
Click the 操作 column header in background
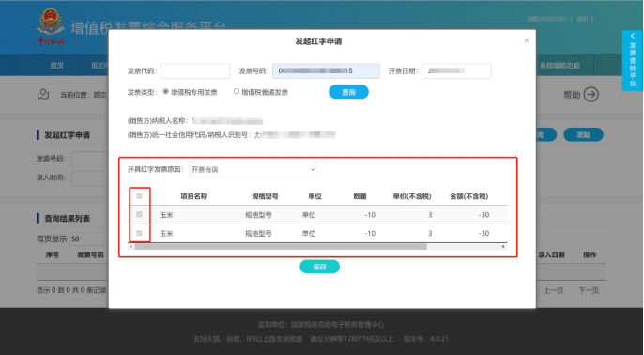click(x=590, y=255)
